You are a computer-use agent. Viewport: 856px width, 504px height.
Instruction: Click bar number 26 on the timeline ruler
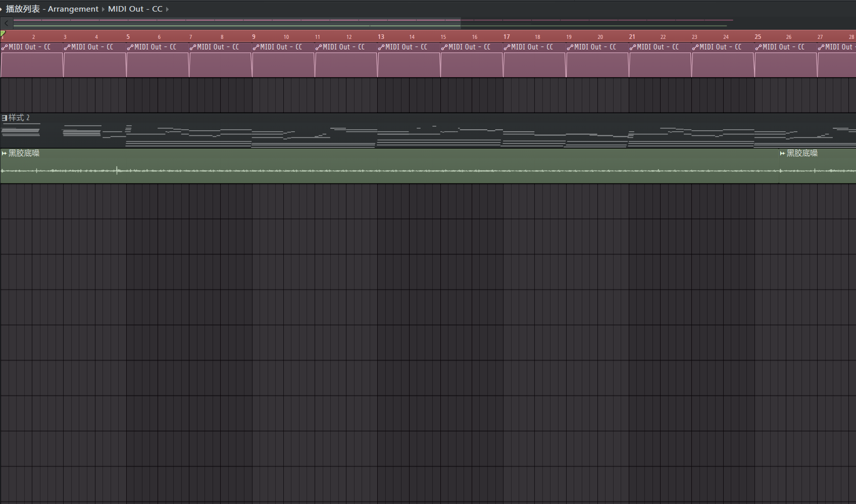click(x=789, y=37)
